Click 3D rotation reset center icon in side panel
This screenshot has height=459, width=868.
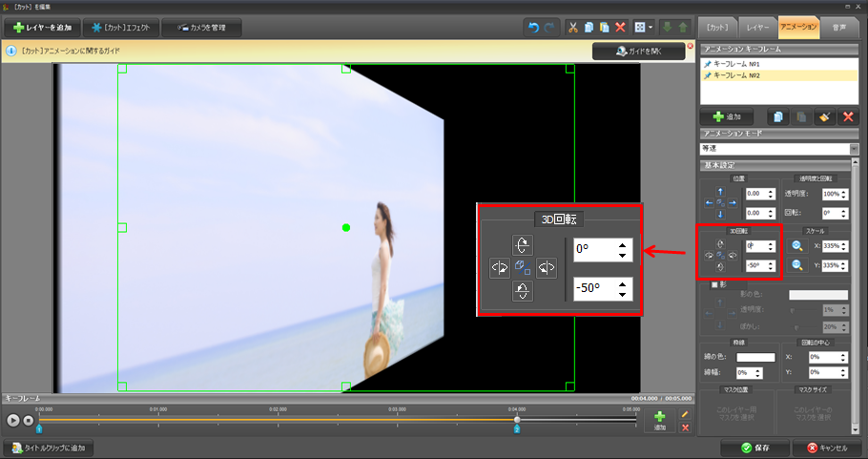pos(720,255)
